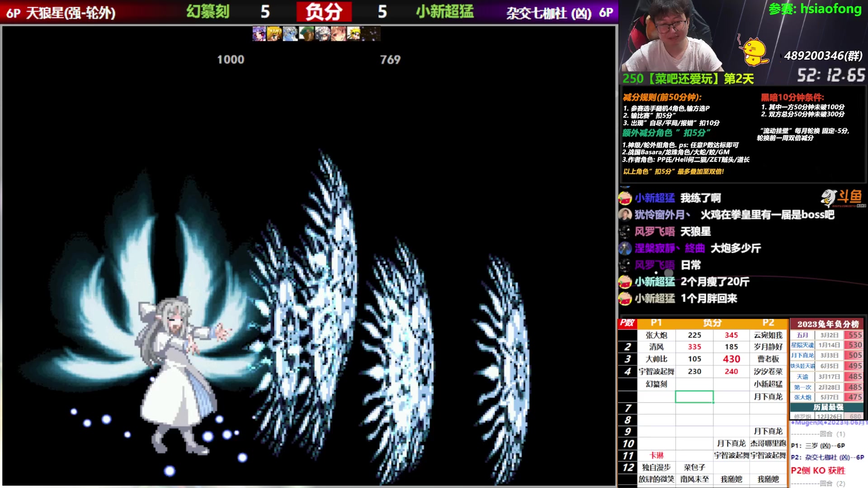Select the white-haired dark-clothed character portrait
Image resolution: width=868 pixels, height=488 pixels.
pos(322,34)
